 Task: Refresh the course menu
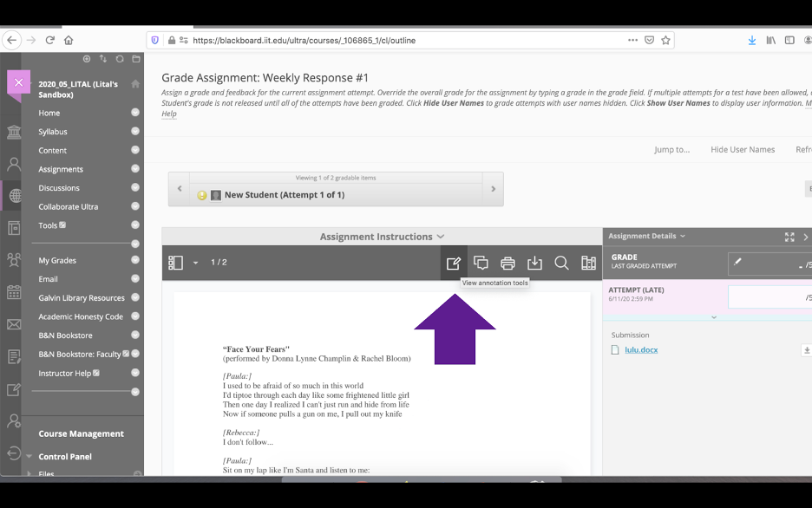120,59
